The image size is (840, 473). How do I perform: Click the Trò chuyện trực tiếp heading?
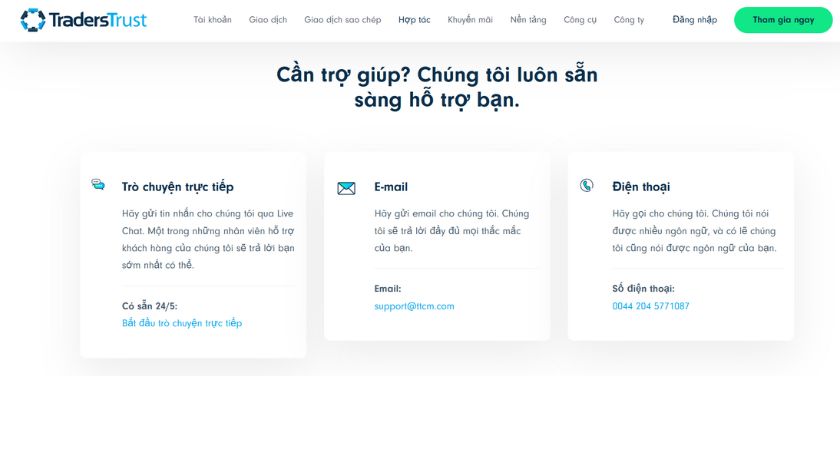click(177, 187)
